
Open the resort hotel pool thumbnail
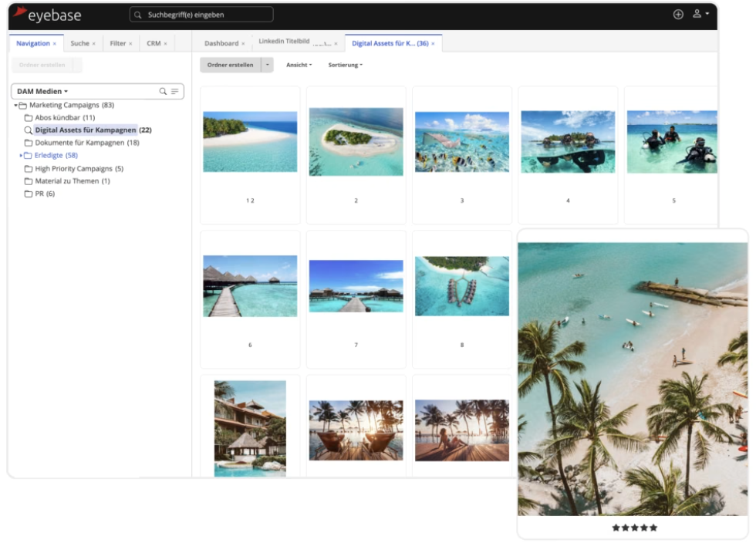(250, 429)
